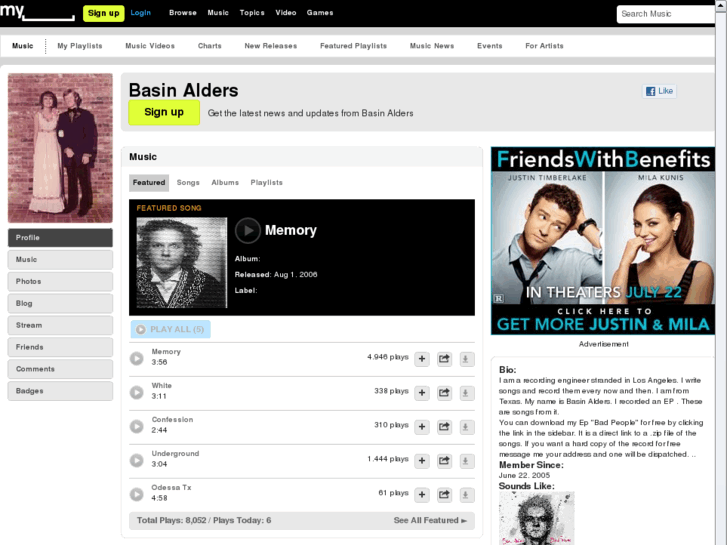The image size is (727, 545).
Task: Click Sign up under Basin Alders
Action: pos(164,112)
